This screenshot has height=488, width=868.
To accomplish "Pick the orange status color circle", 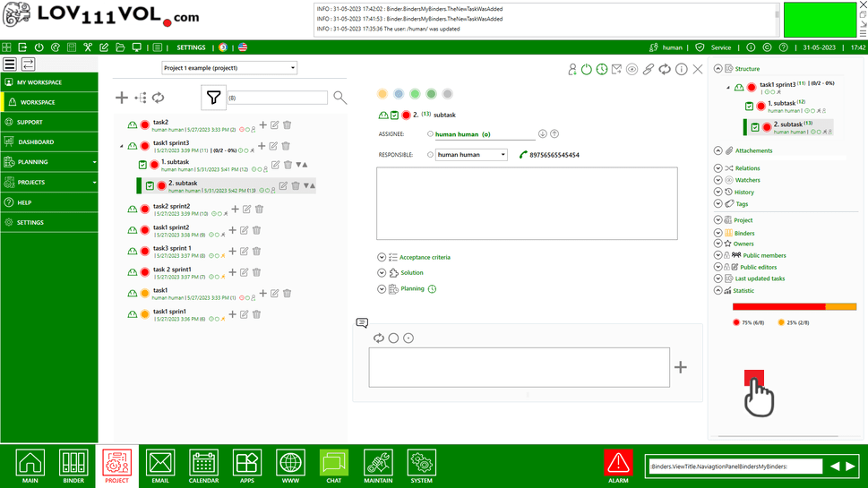I will tap(382, 94).
